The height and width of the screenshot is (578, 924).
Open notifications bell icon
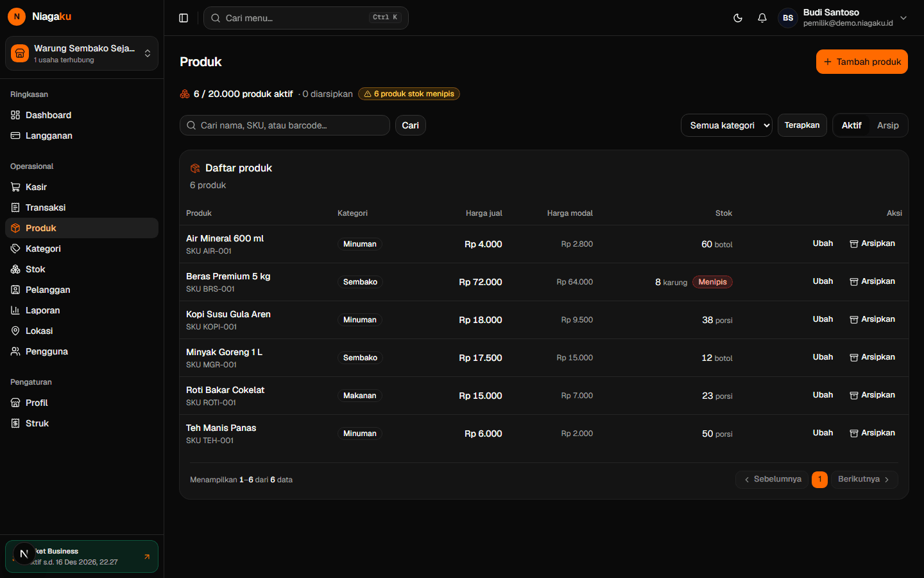click(x=762, y=18)
